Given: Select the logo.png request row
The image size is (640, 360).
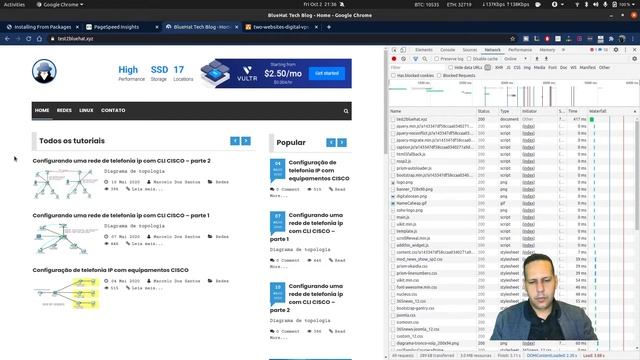Looking at the screenshot, I should pyautogui.click(x=512, y=182).
